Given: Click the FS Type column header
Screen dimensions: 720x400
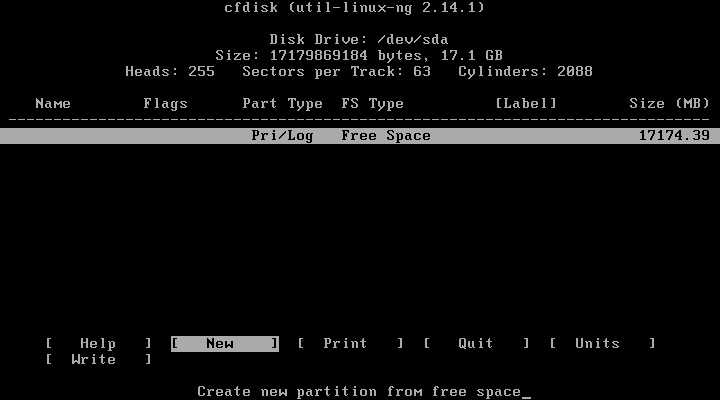Looking at the screenshot, I should pyautogui.click(x=372, y=104).
